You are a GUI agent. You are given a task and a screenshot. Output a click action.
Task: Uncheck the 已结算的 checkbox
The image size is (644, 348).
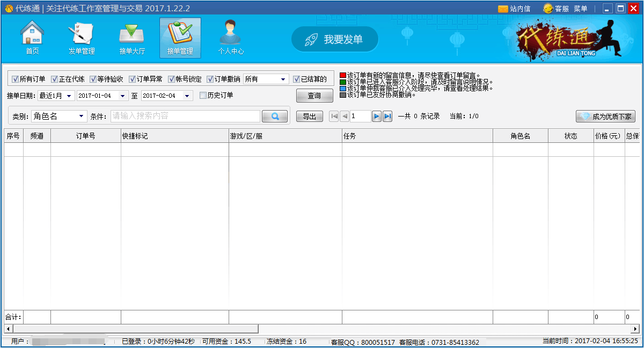coord(297,79)
